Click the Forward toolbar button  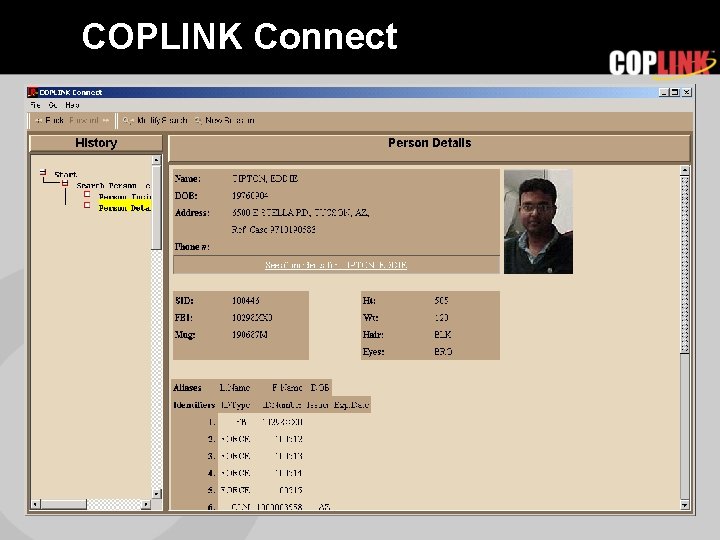click(x=90, y=120)
